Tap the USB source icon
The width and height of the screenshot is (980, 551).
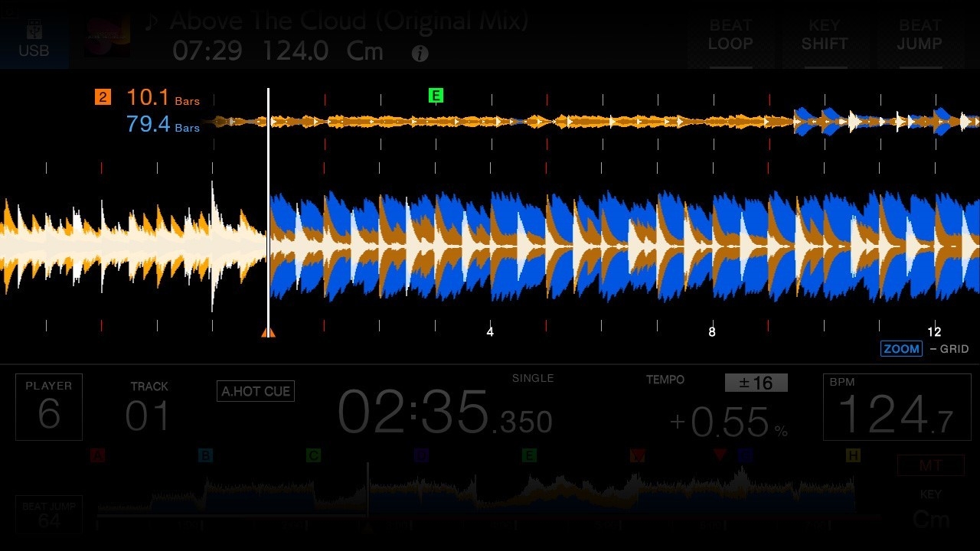pyautogui.click(x=34, y=38)
